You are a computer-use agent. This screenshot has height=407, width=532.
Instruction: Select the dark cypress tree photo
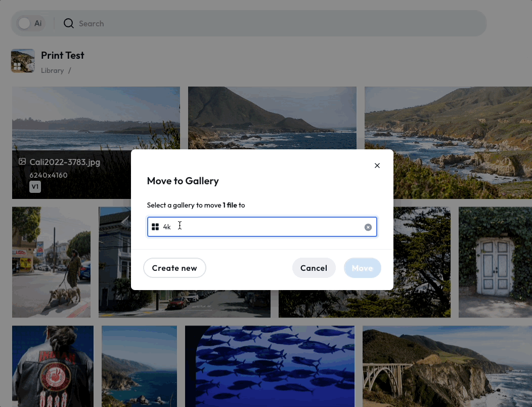(422, 262)
